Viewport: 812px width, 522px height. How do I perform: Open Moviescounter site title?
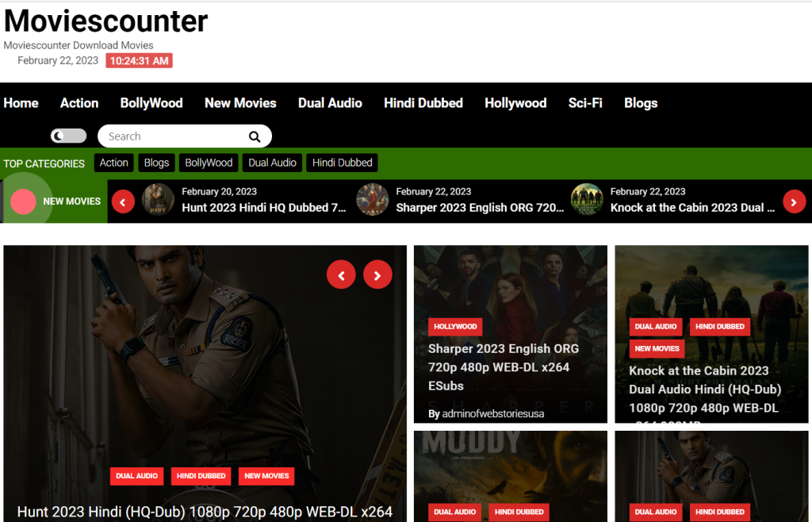pyautogui.click(x=105, y=21)
